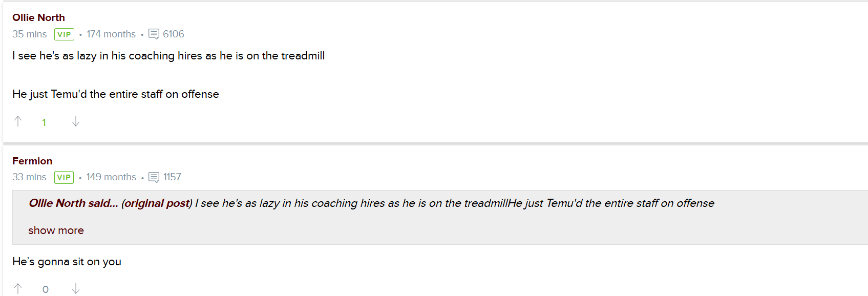The height and width of the screenshot is (296, 868).
Task: Click Fermion's 1157 post count
Action: point(172,177)
